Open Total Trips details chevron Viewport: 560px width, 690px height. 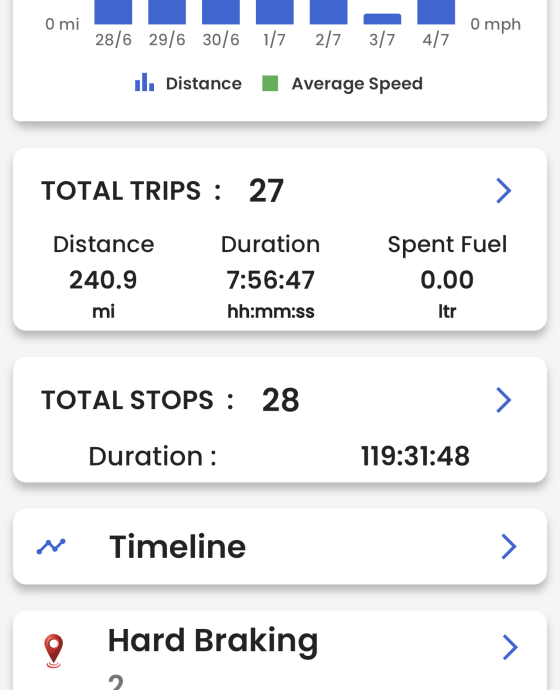click(x=503, y=191)
